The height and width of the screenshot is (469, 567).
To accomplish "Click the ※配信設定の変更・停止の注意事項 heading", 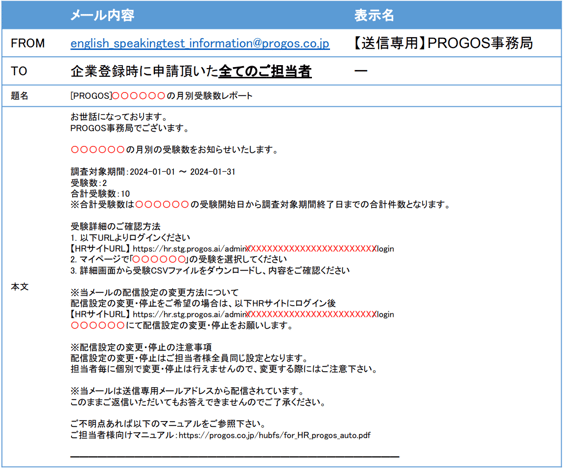I will pyautogui.click(x=141, y=348).
